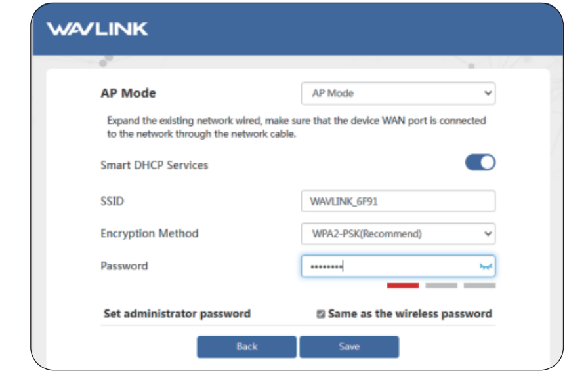Expand the WPA2-PSK(Recommend) encryption dropdown

[398, 233]
